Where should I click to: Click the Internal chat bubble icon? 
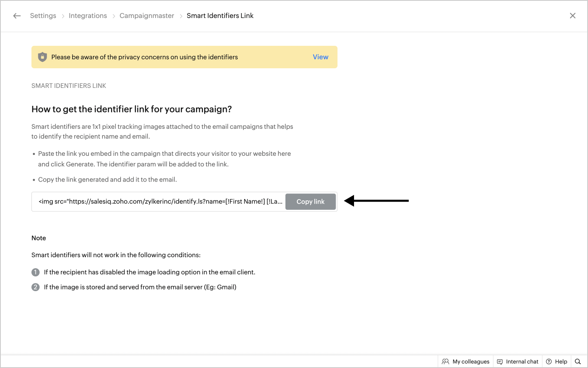click(x=500, y=361)
